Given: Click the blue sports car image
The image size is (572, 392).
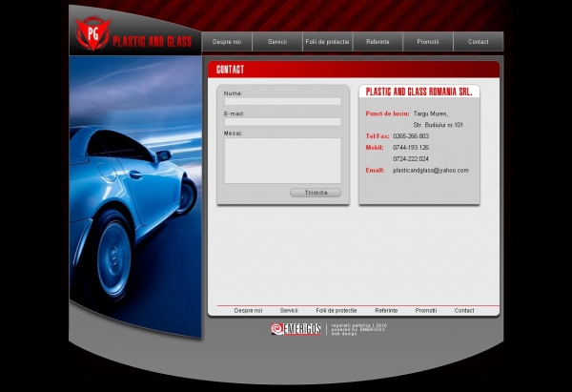Looking at the screenshot, I should (135, 197).
